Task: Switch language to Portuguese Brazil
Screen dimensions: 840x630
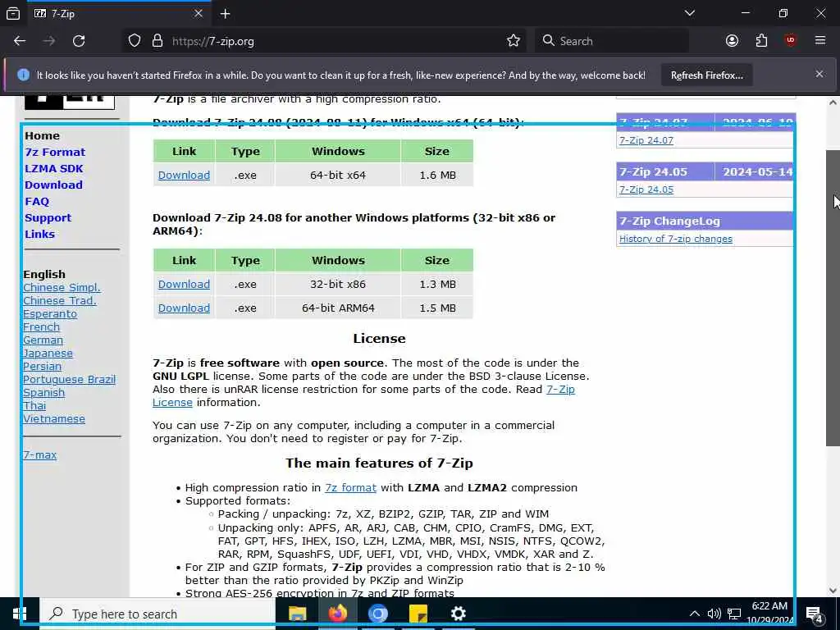Action: click(69, 379)
